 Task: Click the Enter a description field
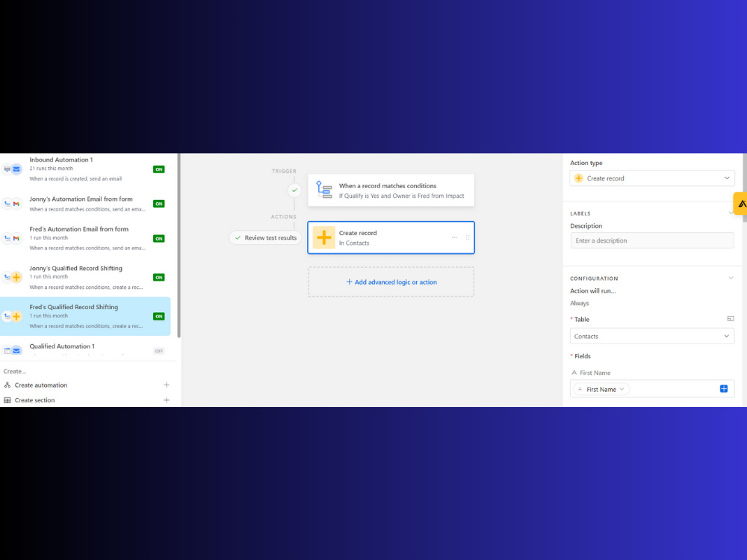(651, 240)
